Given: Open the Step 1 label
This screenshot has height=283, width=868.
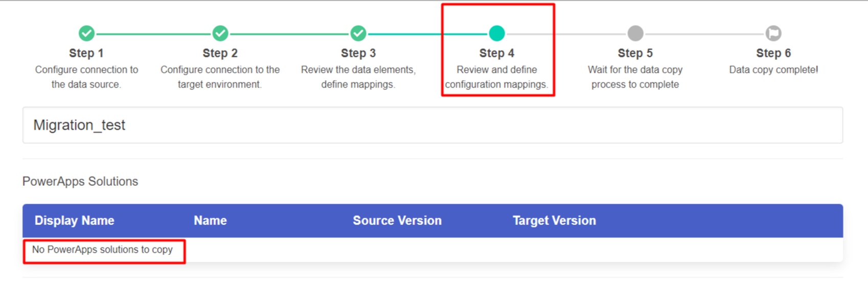Looking at the screenshot, I should (86, 53).
